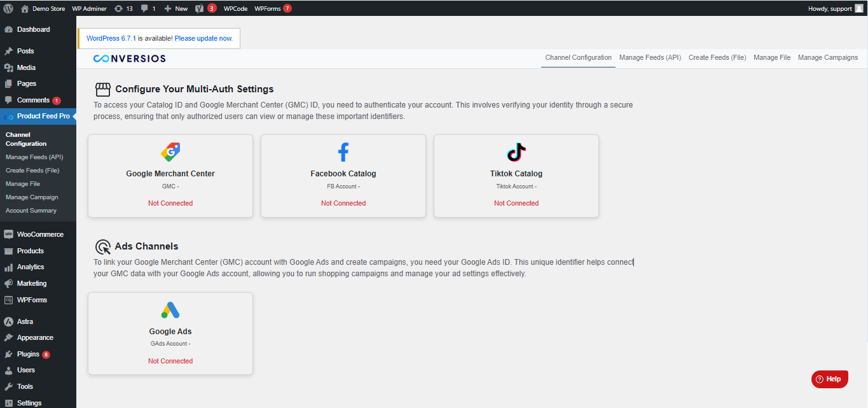The image size is (868, 408).
Task: Click the WordPress logo in admin bar
Action: (x=8, y=8)
